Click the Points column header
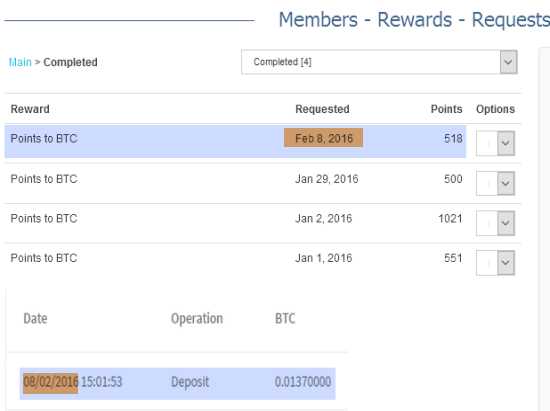This screenshot has height=411, width=550. [x=446, y=109]
